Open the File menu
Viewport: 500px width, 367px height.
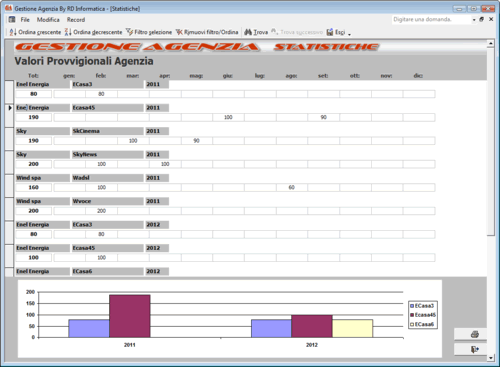[25, 20]
